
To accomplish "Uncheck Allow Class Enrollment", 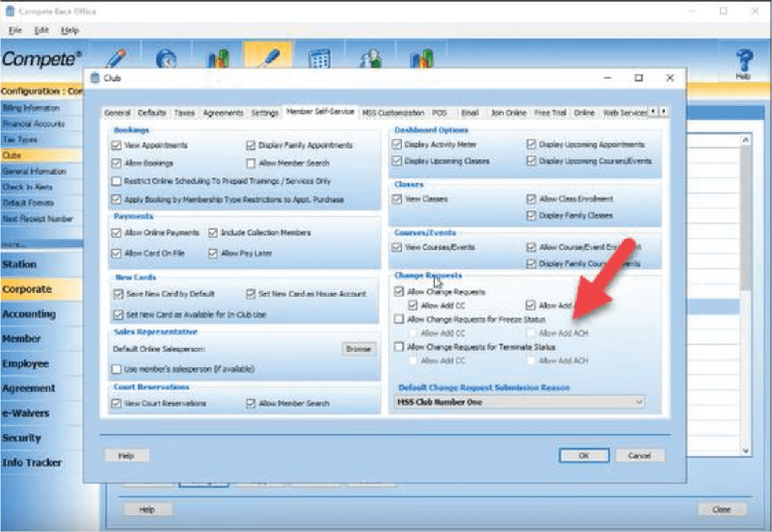I will pos(532,199).
